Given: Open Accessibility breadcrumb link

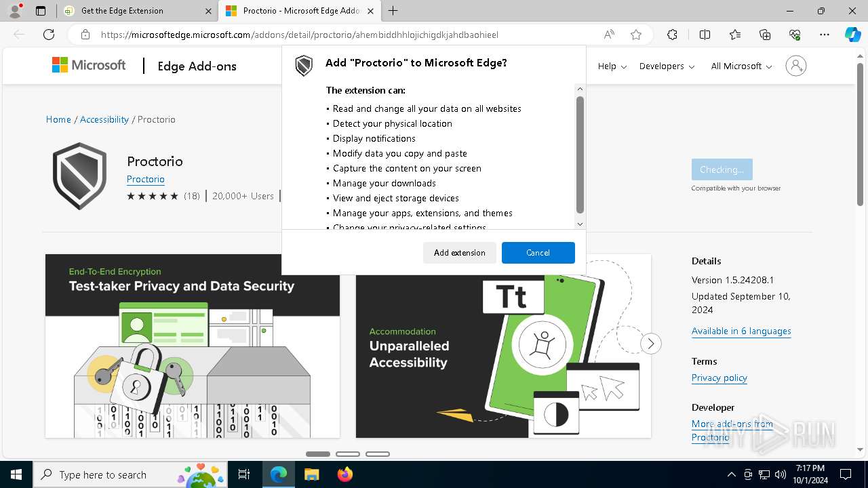Looking at the screenshot, I should [x=104, y=119].
